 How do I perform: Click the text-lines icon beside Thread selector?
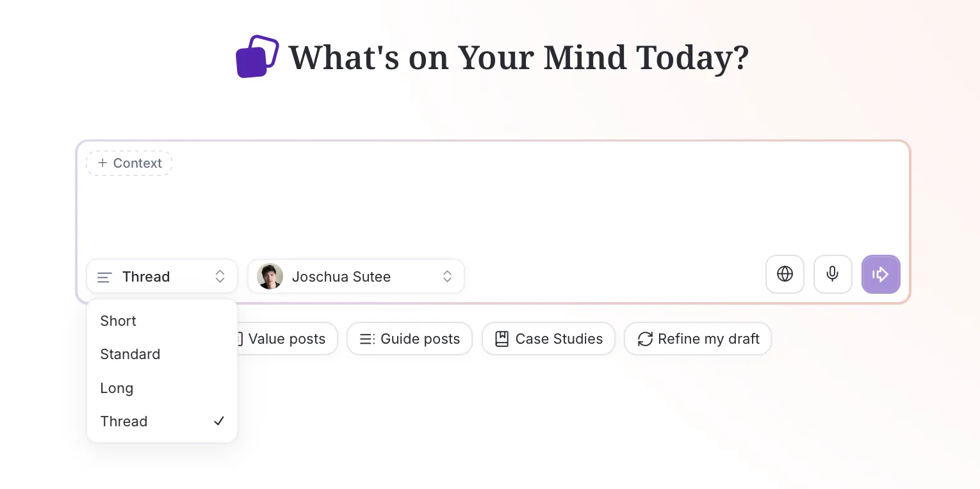(104, 277)
